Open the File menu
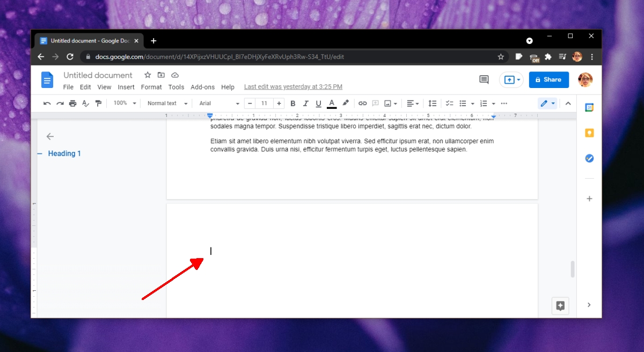Screen dimensions: 644x352 68,87
